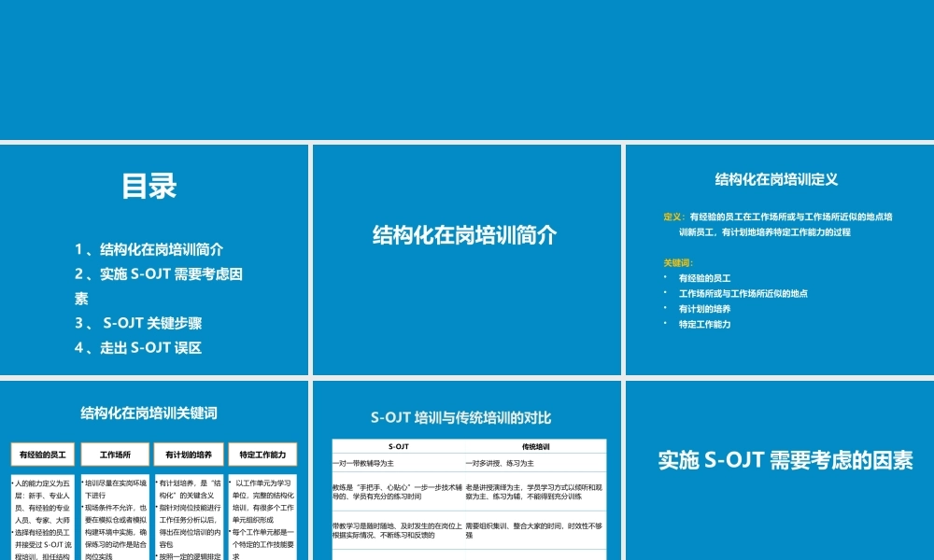This screenshot has width=934, height=560.
Task: Click the 工作场所 header box
Action: click(x=115, y=455)
